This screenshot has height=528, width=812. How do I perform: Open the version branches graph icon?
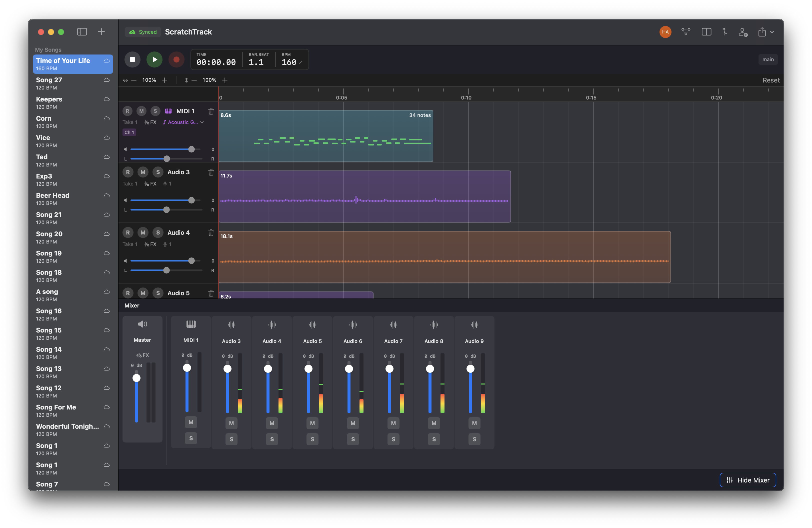click(686, 32)
